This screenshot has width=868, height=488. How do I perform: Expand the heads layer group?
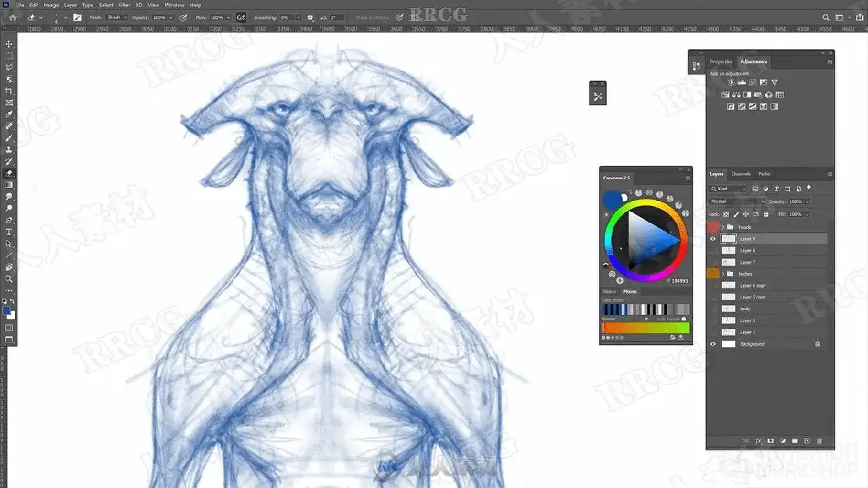(723, 227)
